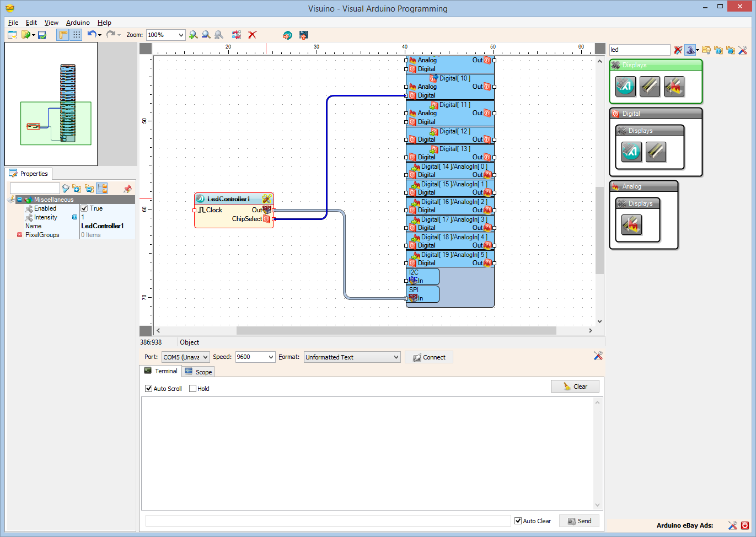The image size is (756, 537).
Task: Click the pin icon in Properties panel
Action: (x=127, y=188)
